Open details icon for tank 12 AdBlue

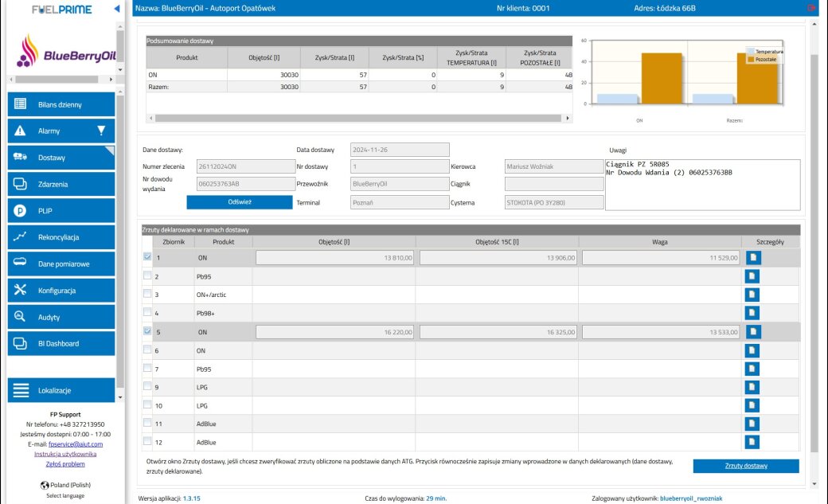(x=752, y=442)
